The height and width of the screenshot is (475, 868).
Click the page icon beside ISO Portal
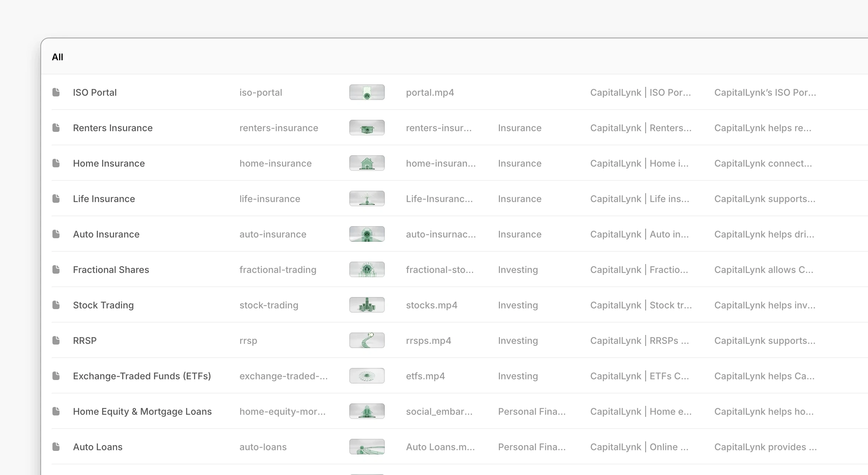[x=56, y=92]
